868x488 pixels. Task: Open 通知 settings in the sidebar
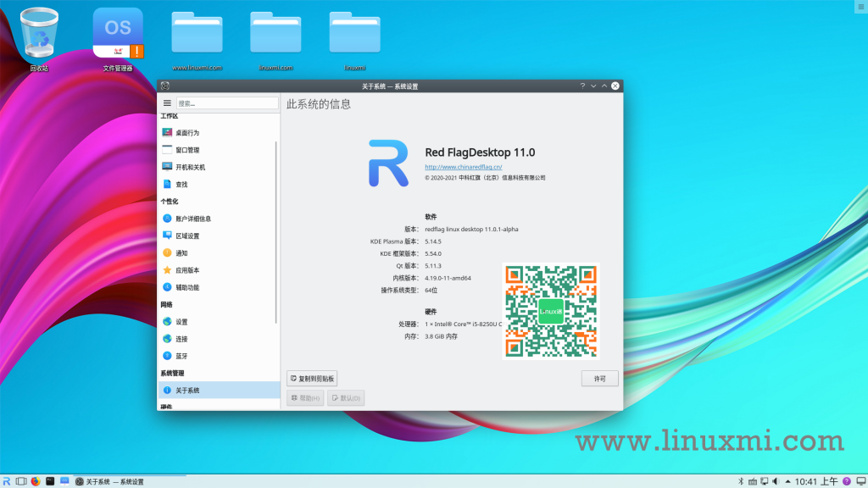tap(219, 252)
